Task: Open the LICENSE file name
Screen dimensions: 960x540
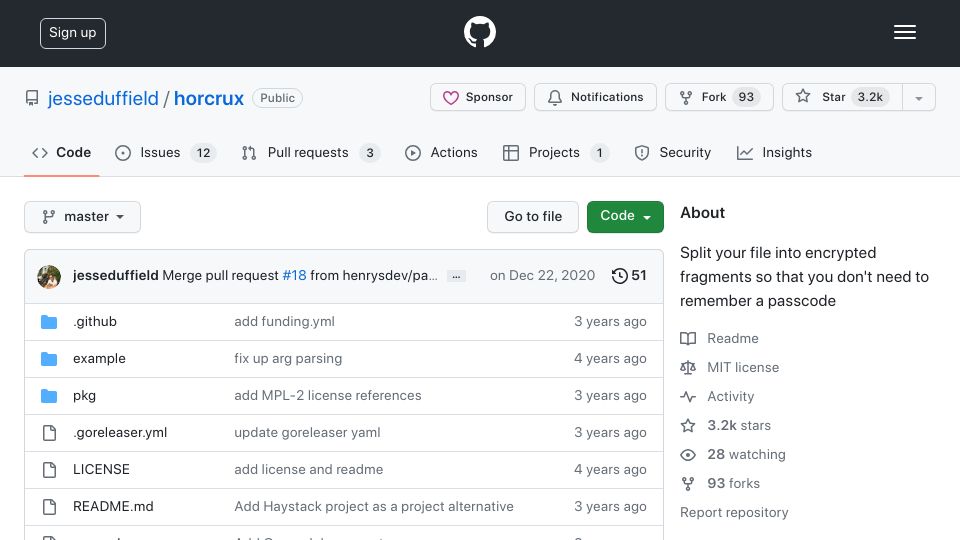Action: tap(101, 470)
